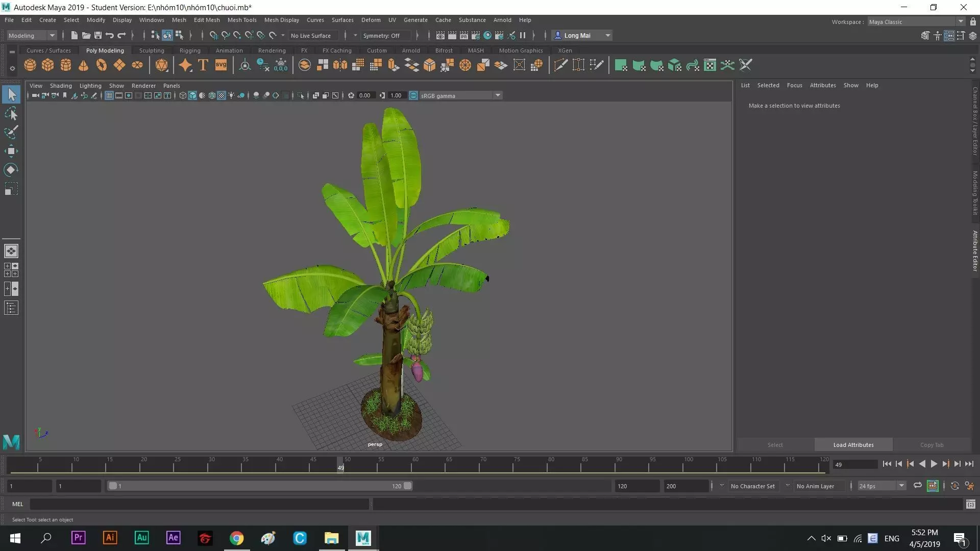Toggle auto keyframe button
The height and width of the screenshot is (551, 980).
point(954,486)
